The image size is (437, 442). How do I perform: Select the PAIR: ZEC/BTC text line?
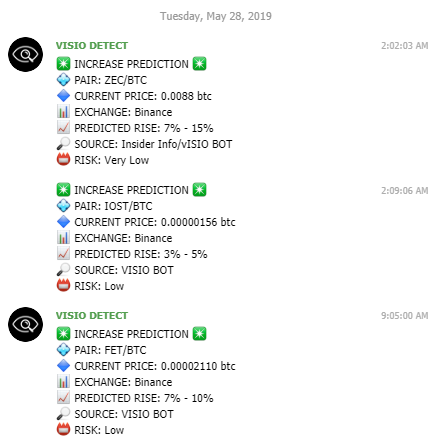pos(110,80)
